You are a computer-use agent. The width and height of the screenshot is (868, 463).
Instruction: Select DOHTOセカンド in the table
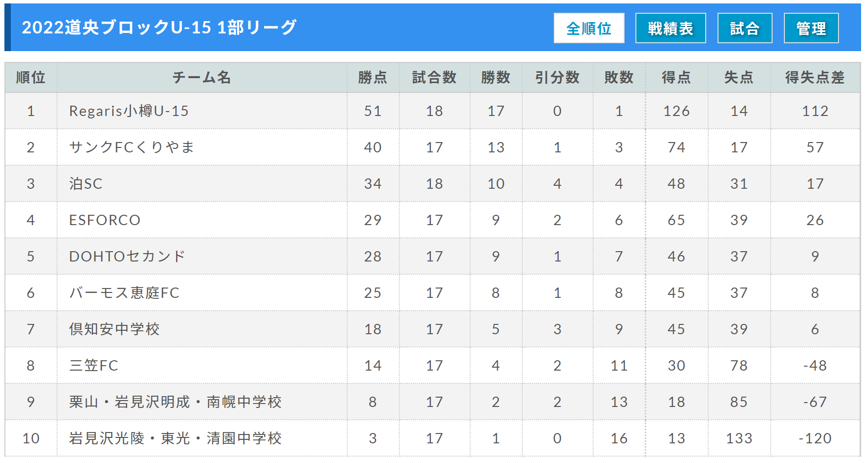coord(127,257)
